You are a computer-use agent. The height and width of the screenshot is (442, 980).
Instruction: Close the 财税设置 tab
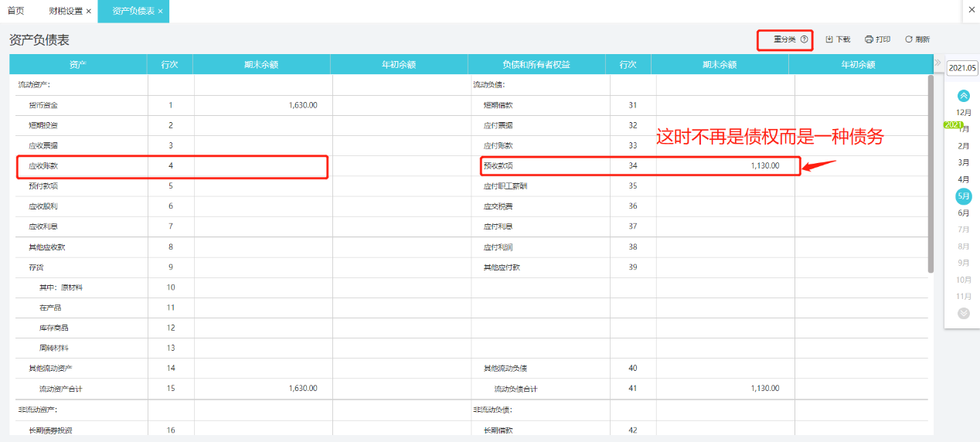(x=89, y=12)
